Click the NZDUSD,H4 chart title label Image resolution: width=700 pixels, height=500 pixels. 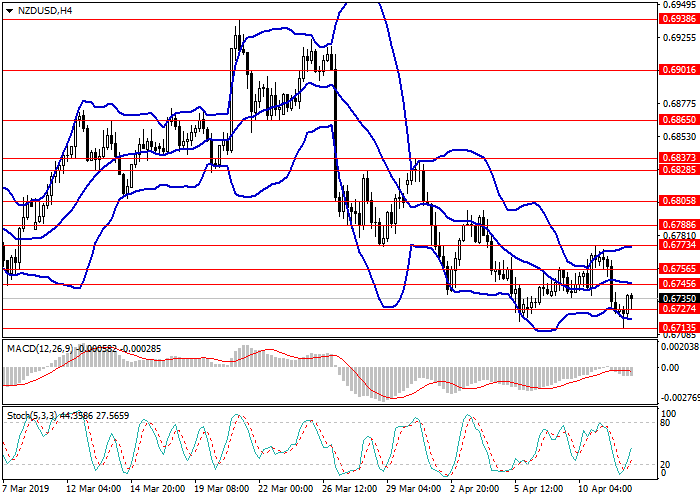(38, 11)
